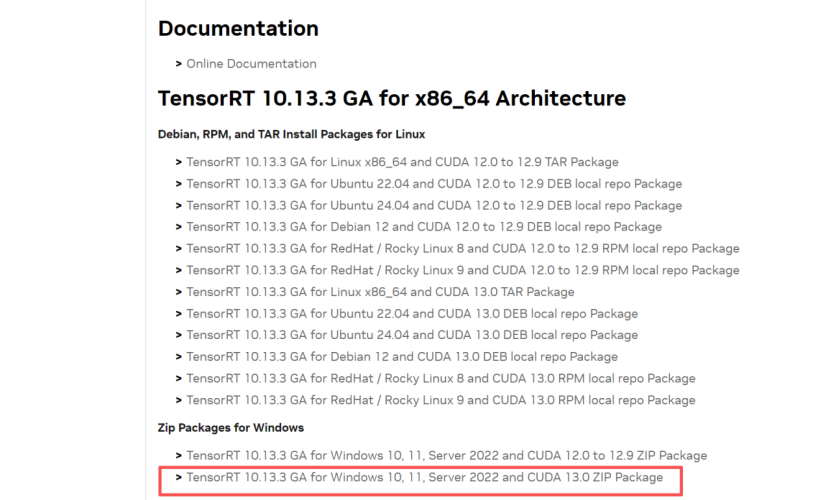Open Ubuntu 24.04 CUDA 13.0 DEB package link

(x=412, y=335)
